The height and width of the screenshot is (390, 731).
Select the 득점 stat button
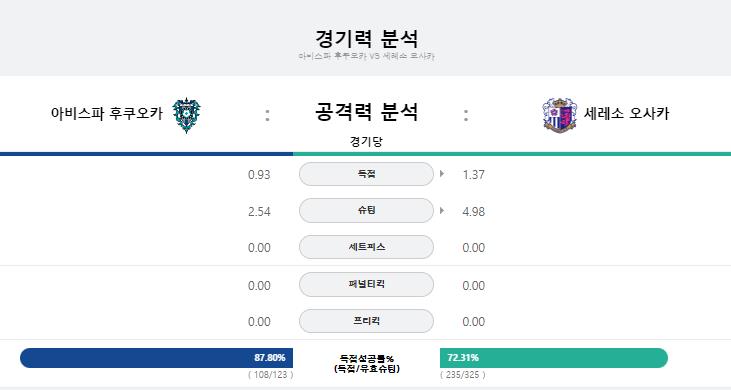[366, 174]
